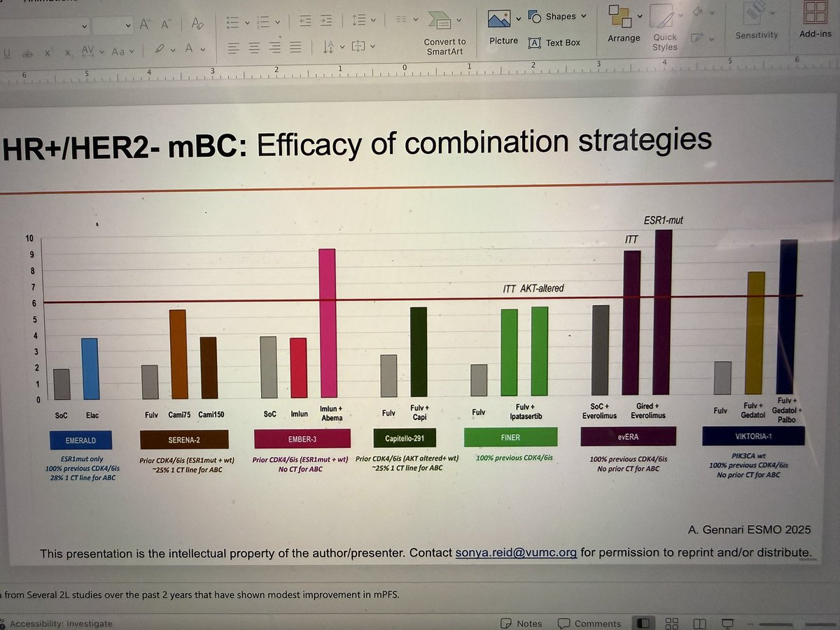This screenshot has width=840, height=630.
Task: Increase list indent level
Action: pos(327,22)
